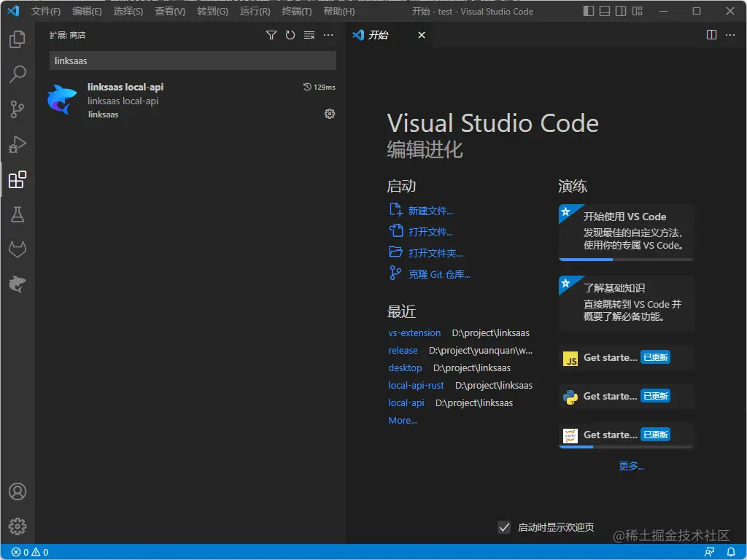Open the 终端(T) menu
Viewport: 747px width, 560px height.
pos(297,12)
